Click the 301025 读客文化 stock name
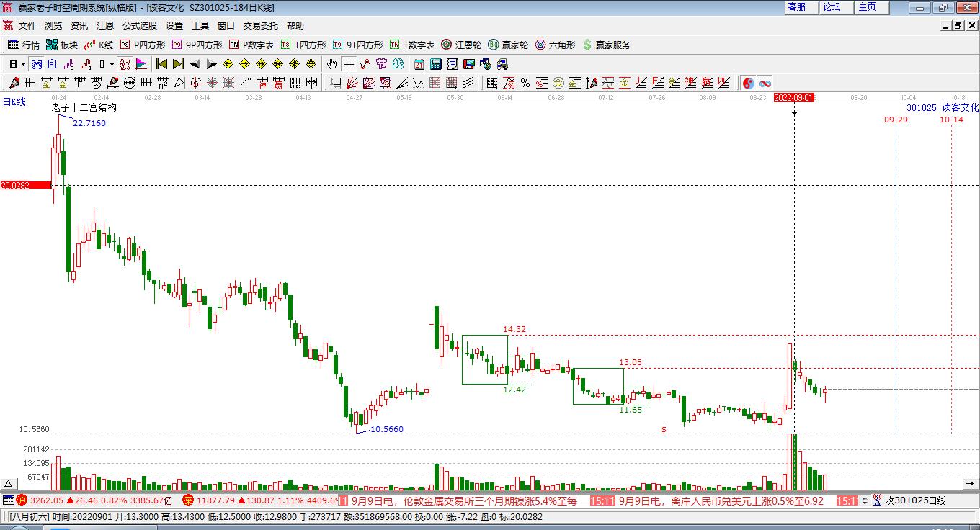Viewport: 980px width, 530px height. [943, 107]
